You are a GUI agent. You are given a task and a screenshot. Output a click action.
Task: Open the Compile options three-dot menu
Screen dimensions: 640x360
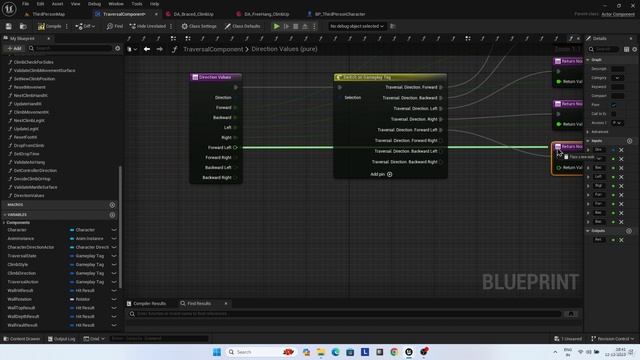point(67,26)
